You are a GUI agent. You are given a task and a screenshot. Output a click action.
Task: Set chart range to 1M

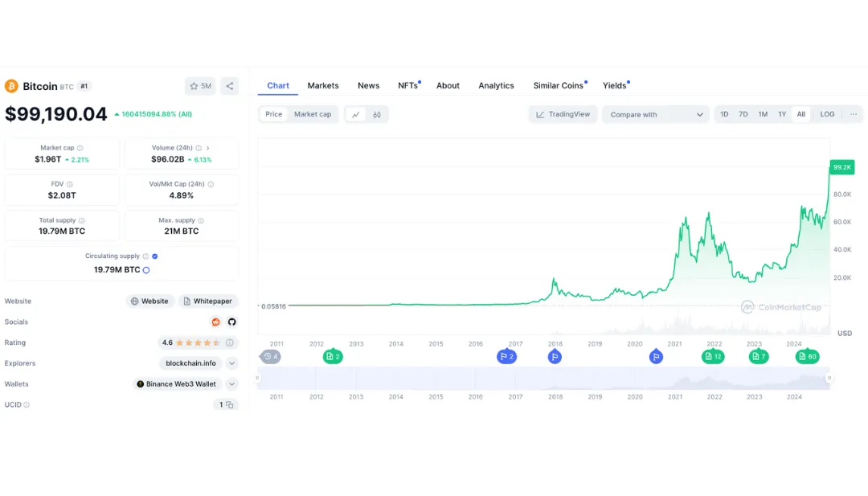tap(763, 115)
